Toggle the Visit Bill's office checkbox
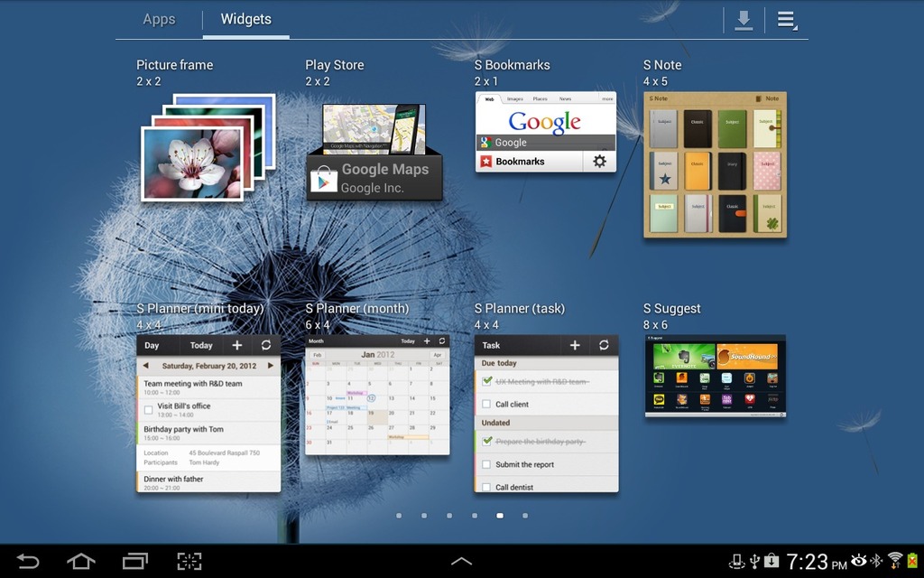This screenshot has height=578, width=924. click(149, 409)
